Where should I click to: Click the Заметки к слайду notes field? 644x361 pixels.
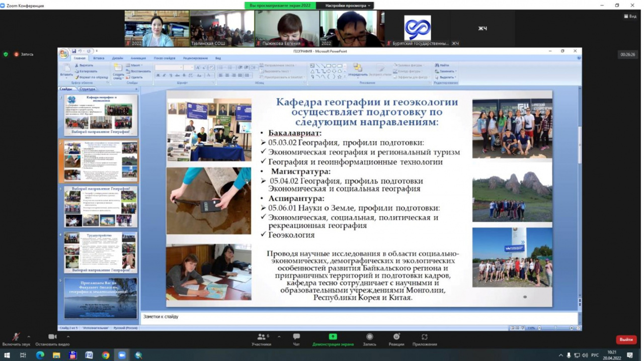(352, 317)
